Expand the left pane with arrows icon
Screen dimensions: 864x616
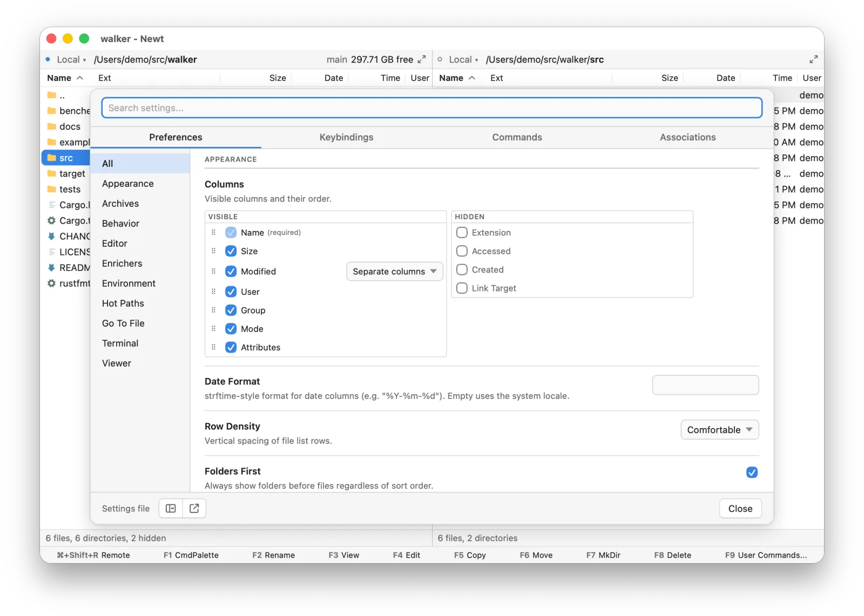[422, 59]
